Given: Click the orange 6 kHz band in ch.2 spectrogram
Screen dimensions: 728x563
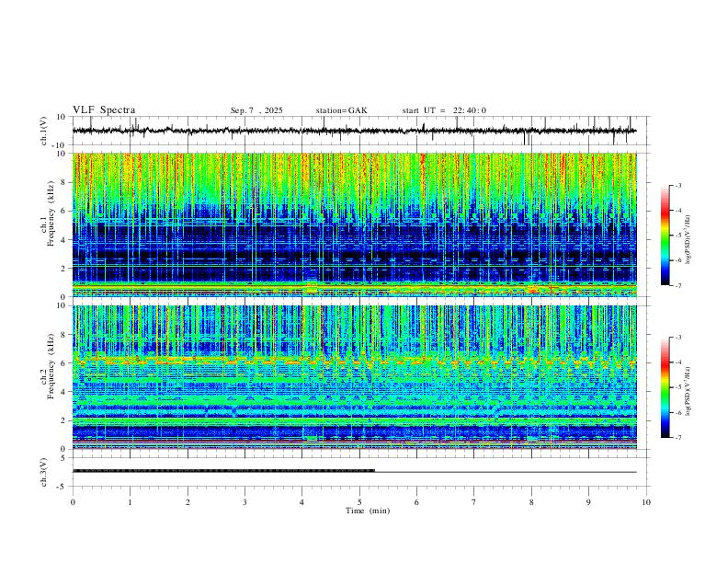Looking at the screenshot, I should coord(354,361).
